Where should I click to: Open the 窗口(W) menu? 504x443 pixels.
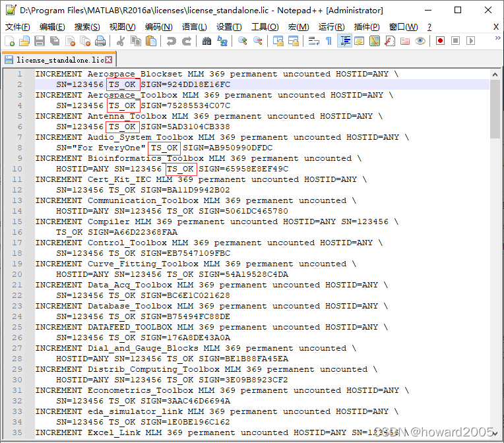(403, 26)
